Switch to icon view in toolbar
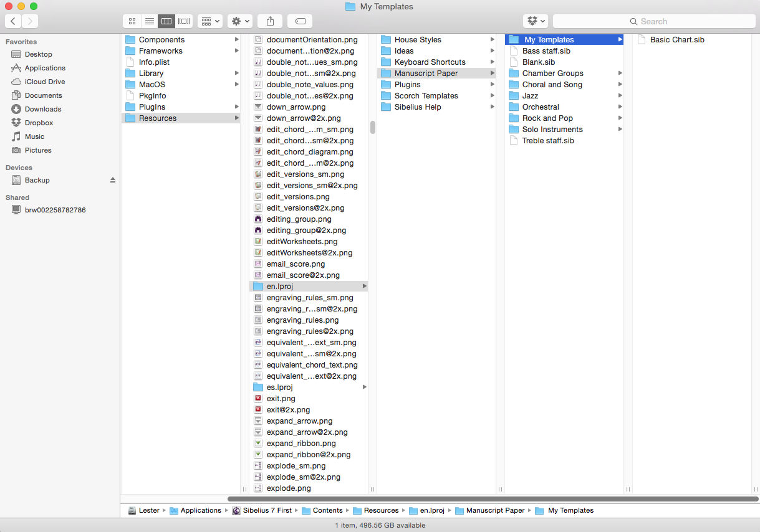760x532 pixels. (x=132, y=21)
